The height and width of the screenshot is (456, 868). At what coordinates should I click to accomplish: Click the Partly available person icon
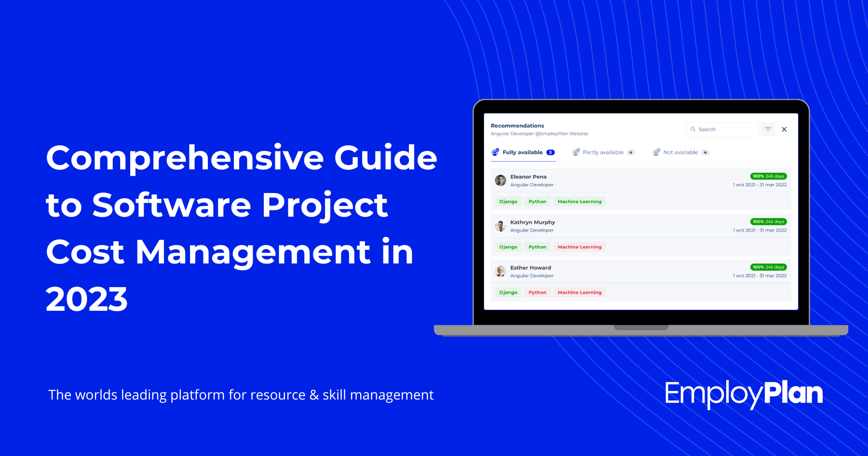(576, 152)
